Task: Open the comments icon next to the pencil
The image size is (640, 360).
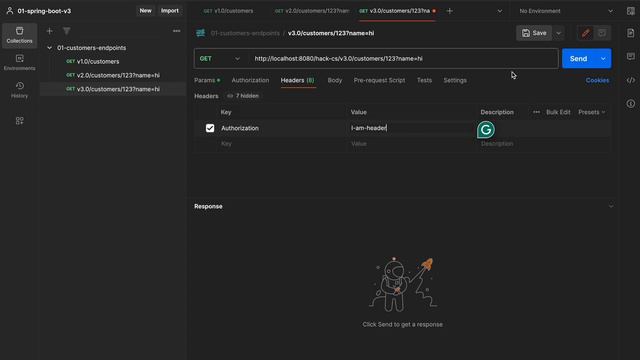Action: click(x=602, y=33)
